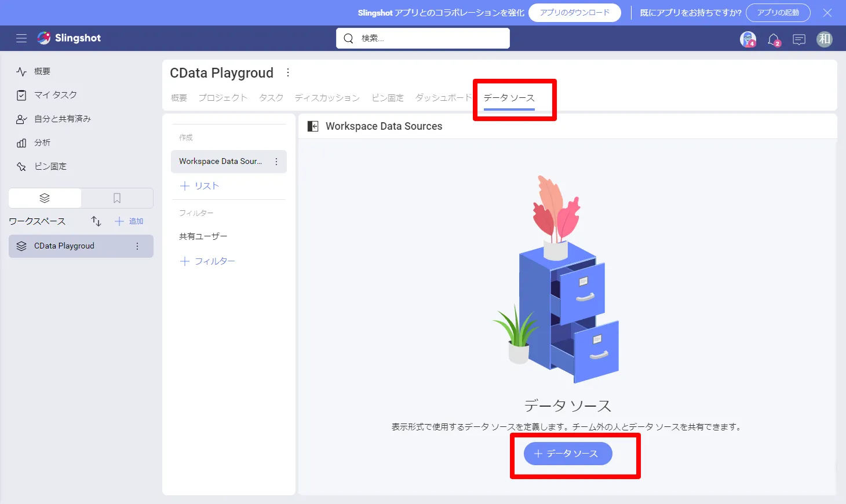The width and height of the screenshot is (846, 504).
Task: Click the Slingshot logo
Action: 69,38
